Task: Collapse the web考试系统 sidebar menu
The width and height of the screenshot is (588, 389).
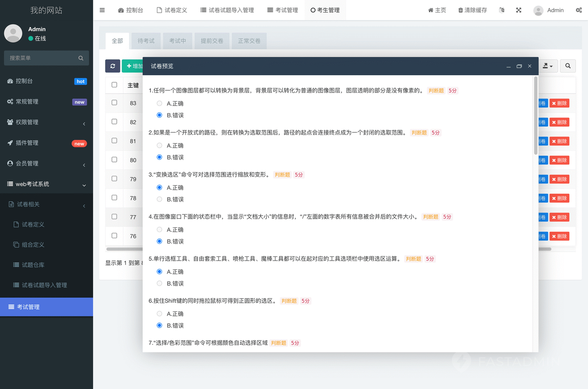Action: point(46,184)
